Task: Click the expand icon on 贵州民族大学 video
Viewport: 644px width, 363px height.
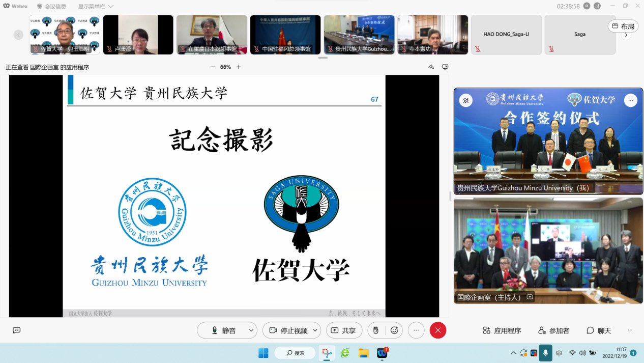Action: [466, 100]
